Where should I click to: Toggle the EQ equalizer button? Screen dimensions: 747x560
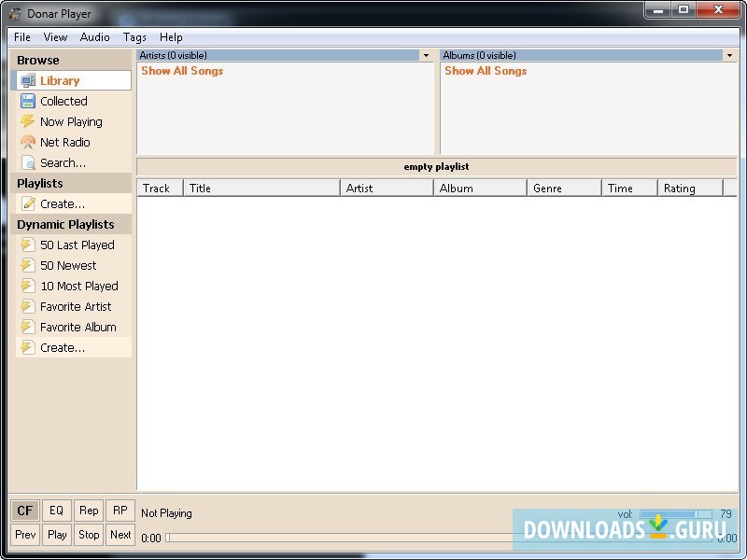pyautogui.click(x=56, y=511)
